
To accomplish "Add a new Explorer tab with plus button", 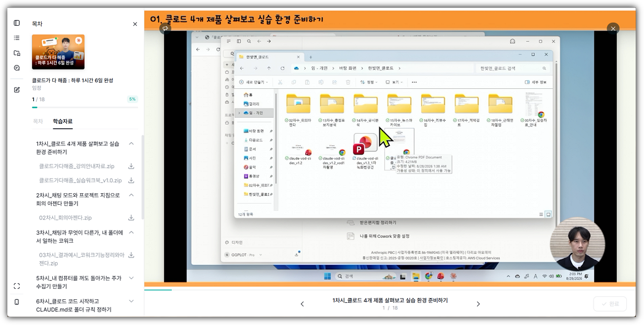I will [x=311, y=57].
